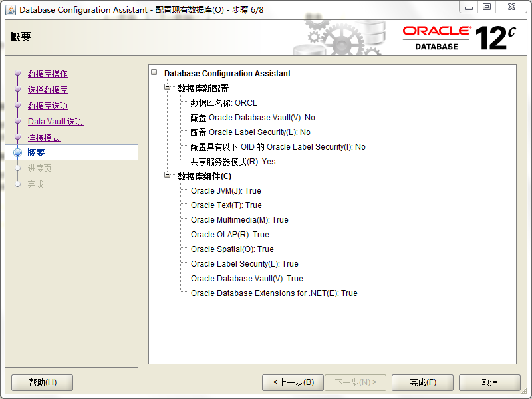Close the Database Configuration Assistant window
Viewport: 532px width, 399px height.
point(511,7)
